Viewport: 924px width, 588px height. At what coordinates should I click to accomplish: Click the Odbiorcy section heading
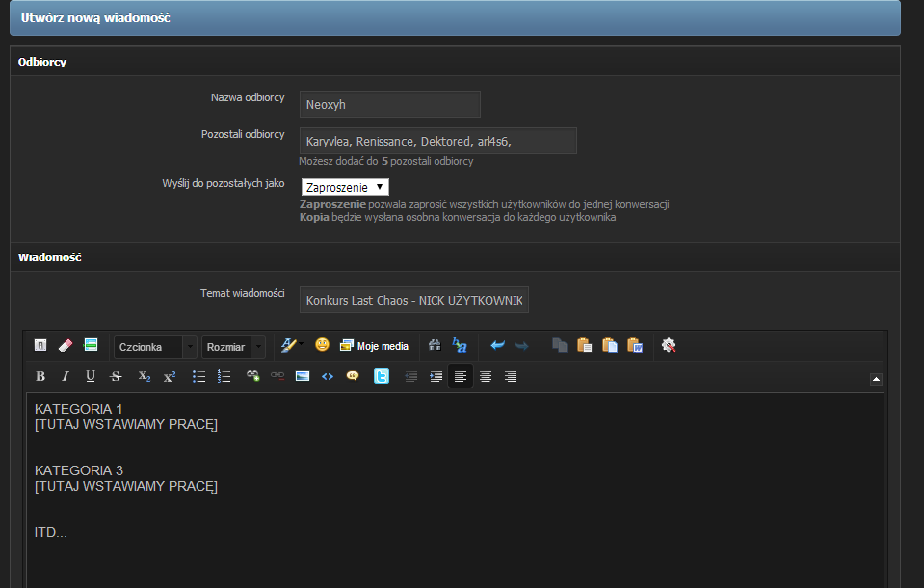pyautogui.click(x=42, y=62)
